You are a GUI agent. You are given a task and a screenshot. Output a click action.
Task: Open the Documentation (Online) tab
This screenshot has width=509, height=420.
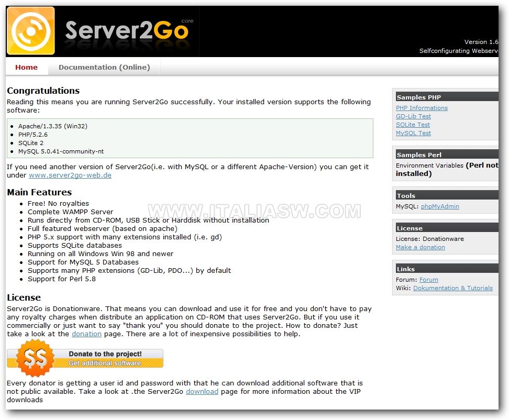tap(104, 67)
